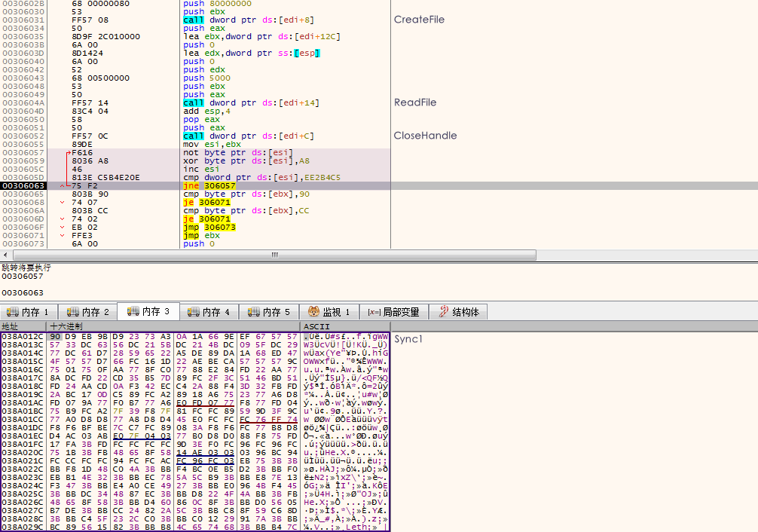
Task: Open the 结构体 tab
Action: click(x=458, y=312)
